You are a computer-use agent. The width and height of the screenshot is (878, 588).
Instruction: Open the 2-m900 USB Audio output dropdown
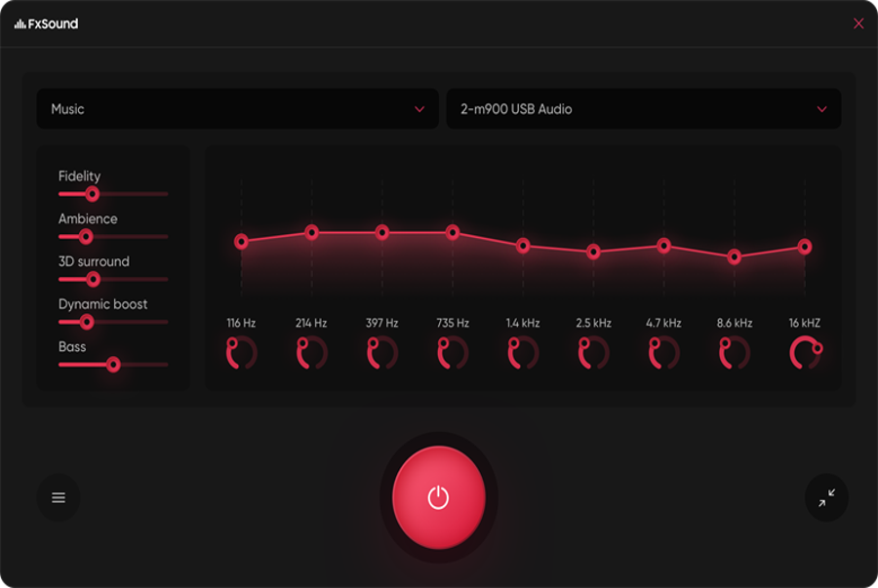click(643, 109)
